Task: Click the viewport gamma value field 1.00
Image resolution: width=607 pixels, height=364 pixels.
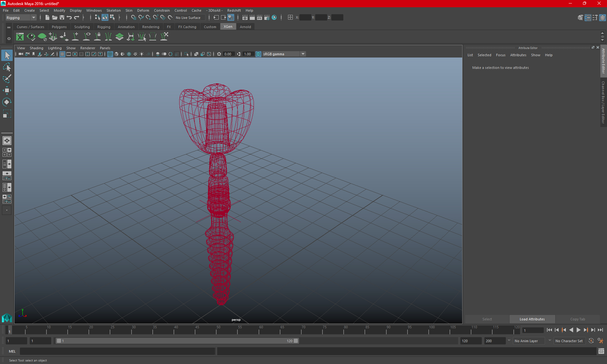Action: [248, 54]
